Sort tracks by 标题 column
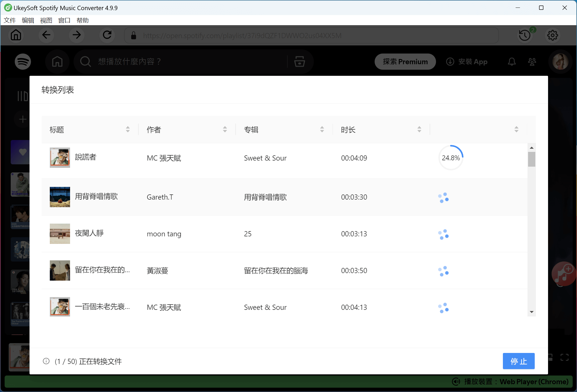 pyautogui.click(x=127, y=129)
